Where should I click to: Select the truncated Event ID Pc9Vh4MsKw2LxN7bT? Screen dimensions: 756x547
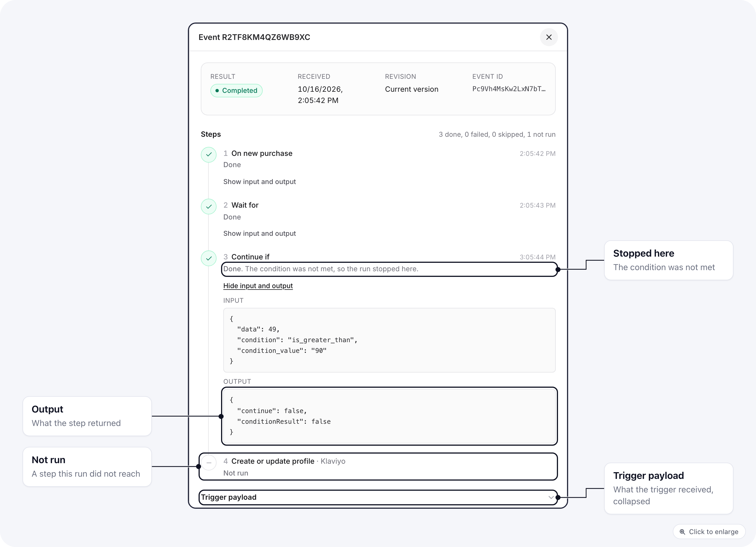(509, 89)
